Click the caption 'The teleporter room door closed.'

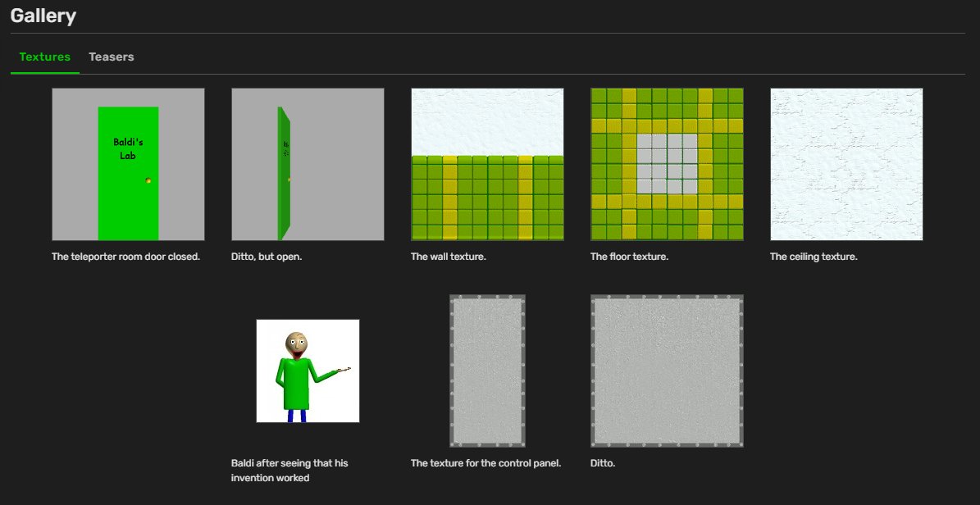[x=126, y=257]
